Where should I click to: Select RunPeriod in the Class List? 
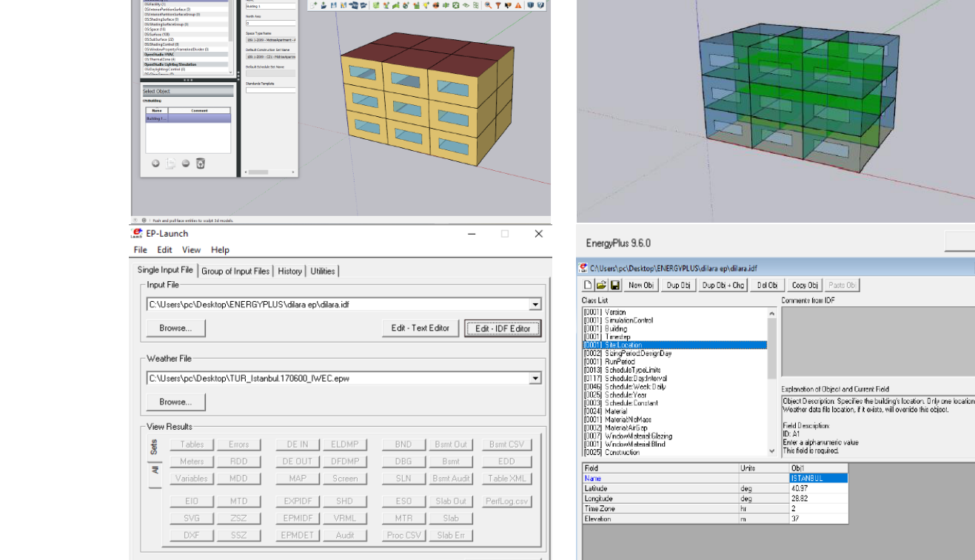[621, 362]
